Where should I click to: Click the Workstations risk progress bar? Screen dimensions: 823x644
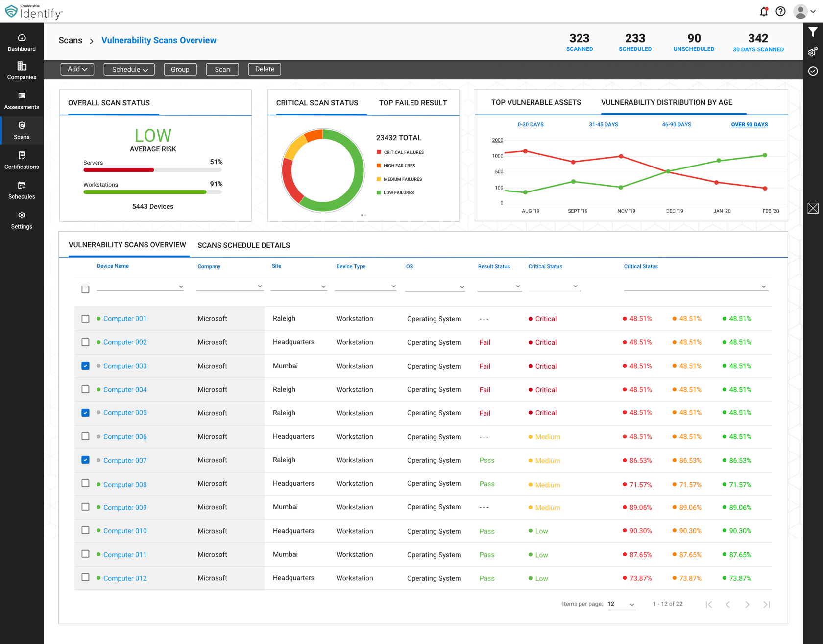tap(152, 192)
